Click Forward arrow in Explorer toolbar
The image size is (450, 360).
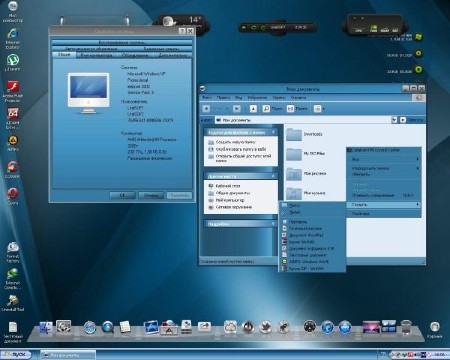click(x=236, y=109)
